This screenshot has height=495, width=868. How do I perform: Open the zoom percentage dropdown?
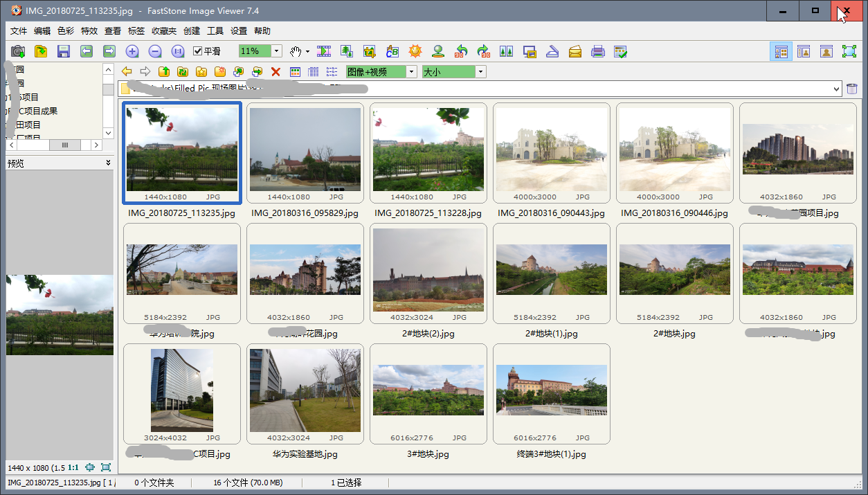(277, 51)
